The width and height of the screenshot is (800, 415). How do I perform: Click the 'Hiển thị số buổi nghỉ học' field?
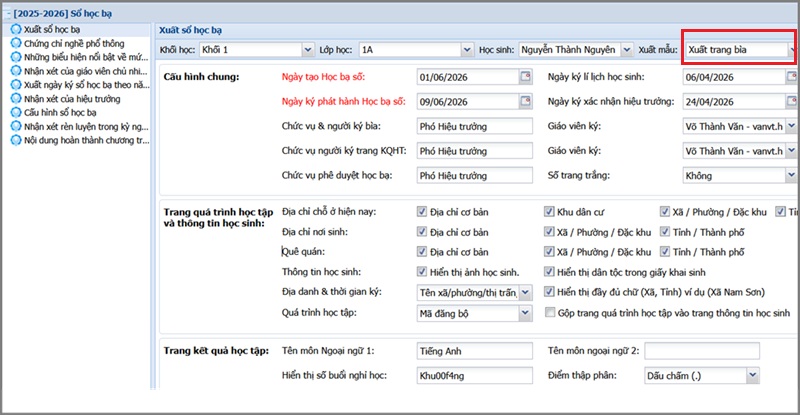[474, 376]
